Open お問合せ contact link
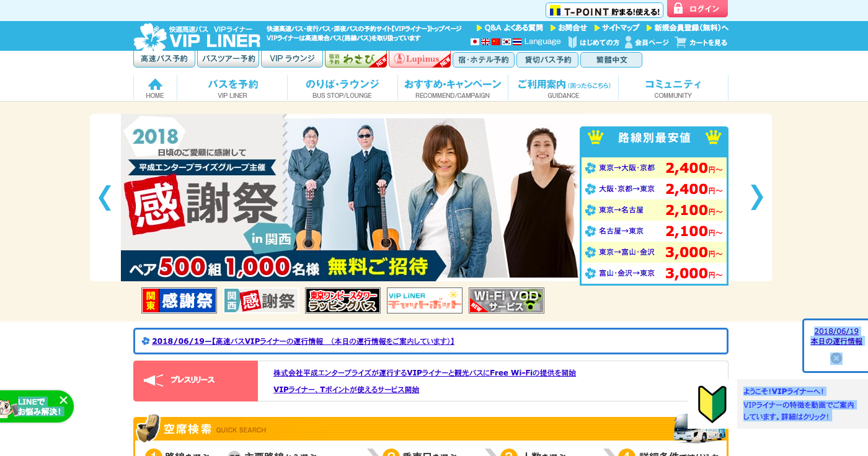Image resolution: width=868 pixels, height=456 pixels. 569,28
